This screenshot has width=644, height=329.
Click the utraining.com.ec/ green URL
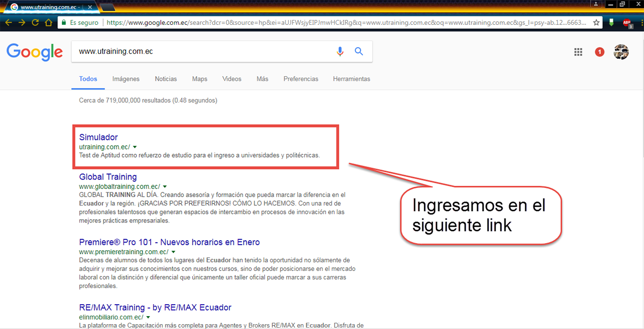coord(104,147)
